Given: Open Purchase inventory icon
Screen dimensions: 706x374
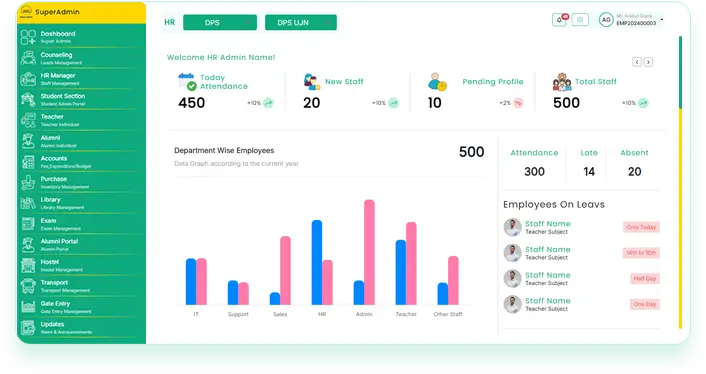Looking at the screenshot, I should click(28, 182).
